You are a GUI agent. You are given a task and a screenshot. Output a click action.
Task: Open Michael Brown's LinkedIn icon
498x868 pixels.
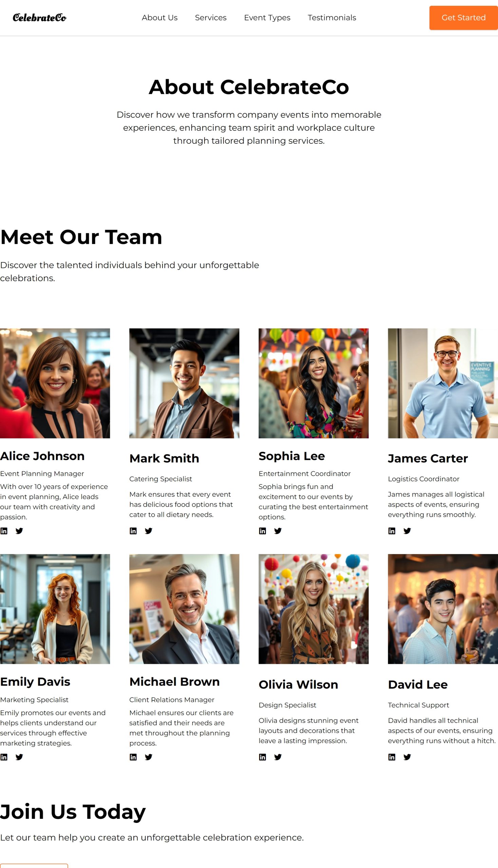133,757
